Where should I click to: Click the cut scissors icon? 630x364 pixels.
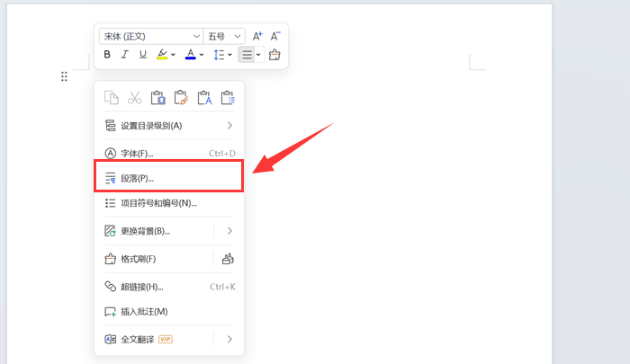[x=135, y=98]
